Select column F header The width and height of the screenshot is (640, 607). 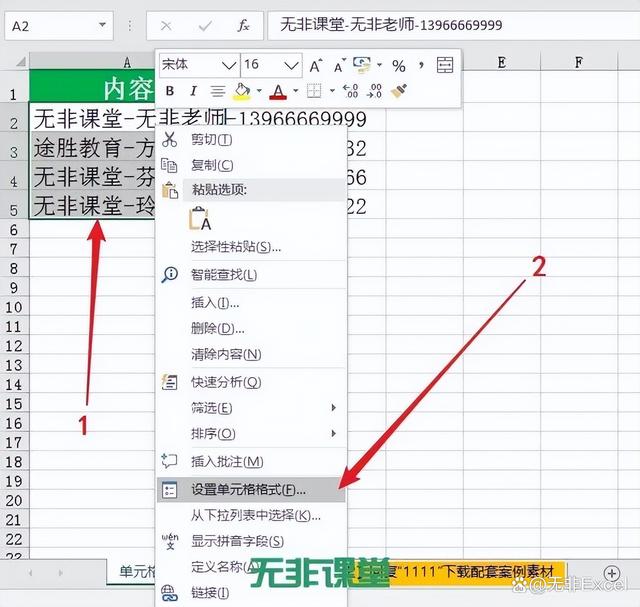pyautogui.click(x=579, y=62)
